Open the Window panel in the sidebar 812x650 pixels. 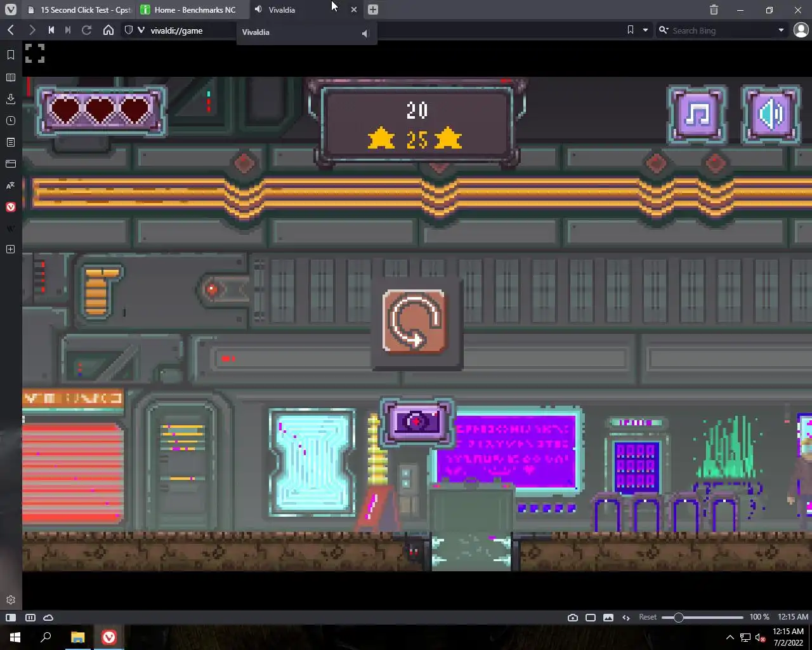[x=10, y=164]
